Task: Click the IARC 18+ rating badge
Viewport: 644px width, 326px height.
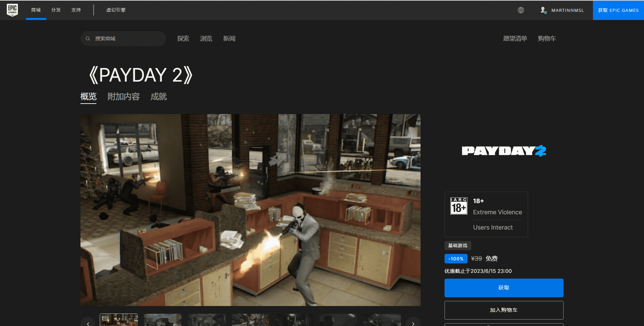Action: click(459, 206)
